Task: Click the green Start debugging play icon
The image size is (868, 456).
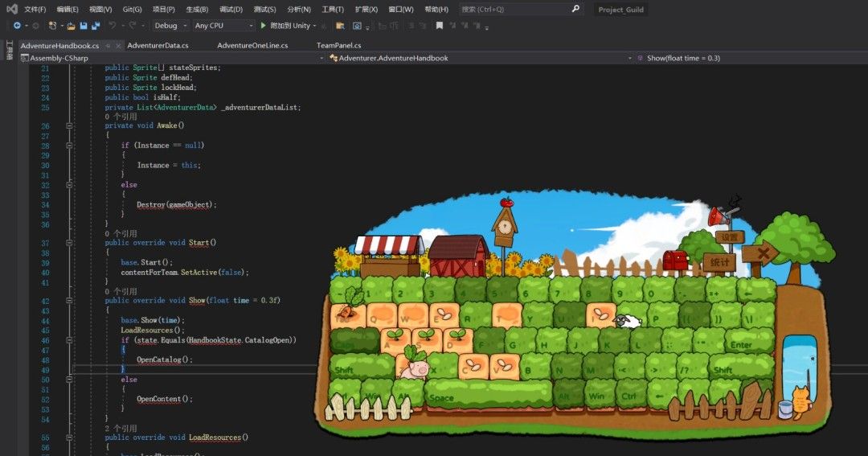Action: (263, 26)
